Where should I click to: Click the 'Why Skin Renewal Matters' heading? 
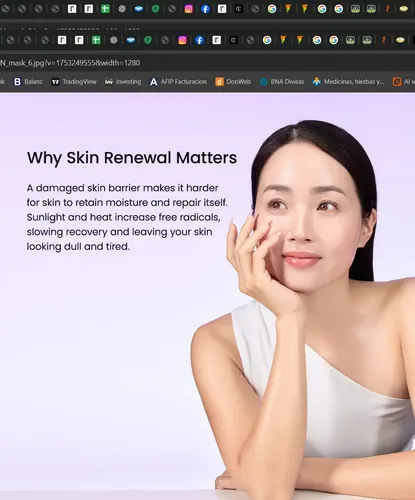pos(132,158)
